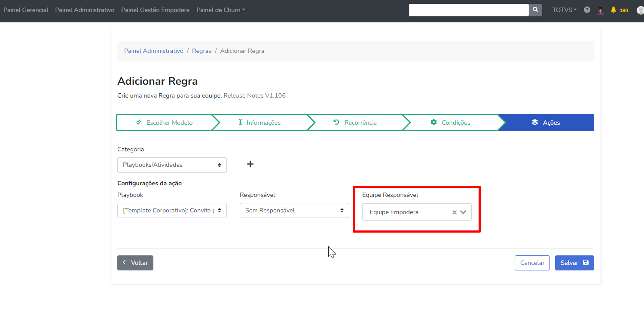Click the Regras breadcrumb link
644x316 pixels.
201,51
